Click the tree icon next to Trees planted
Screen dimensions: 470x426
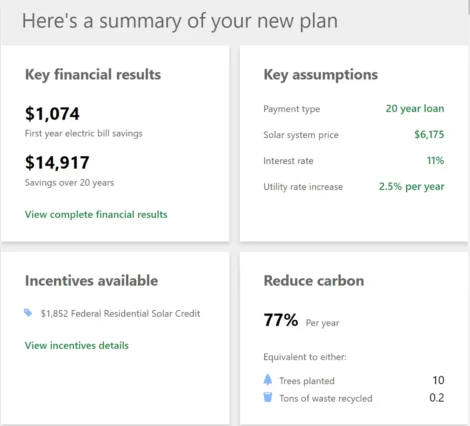(x=268, y=380)
